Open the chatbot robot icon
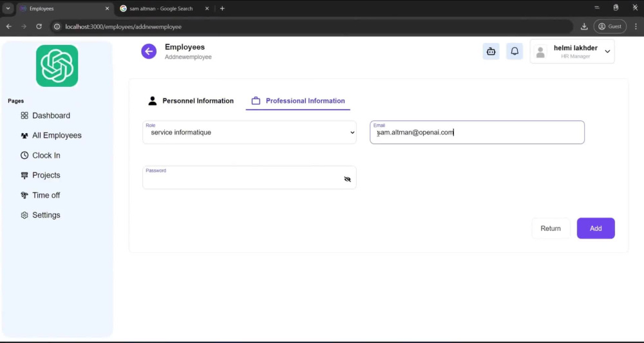Image resolution: width=644 pixels, height=343 pixels. tap(491, 51)
